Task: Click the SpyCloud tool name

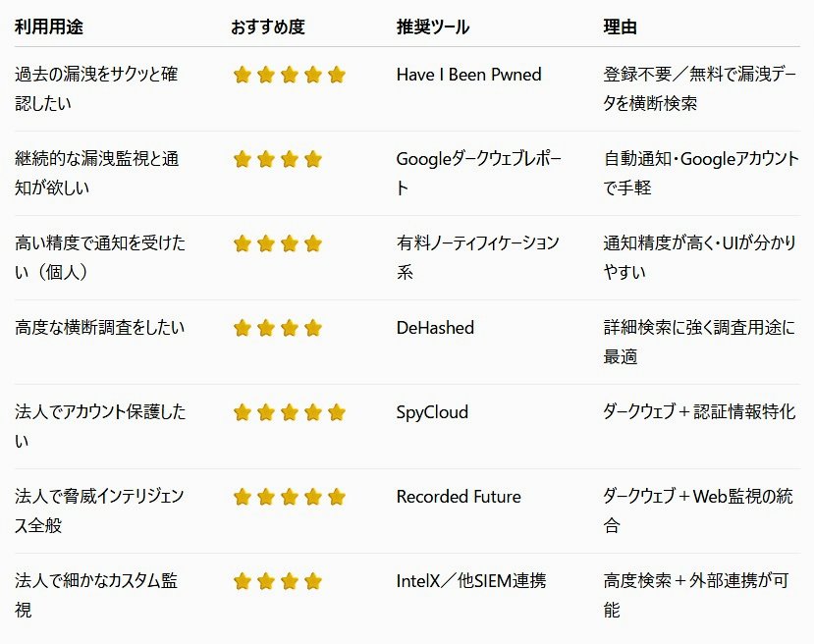Action: [432, 412]
